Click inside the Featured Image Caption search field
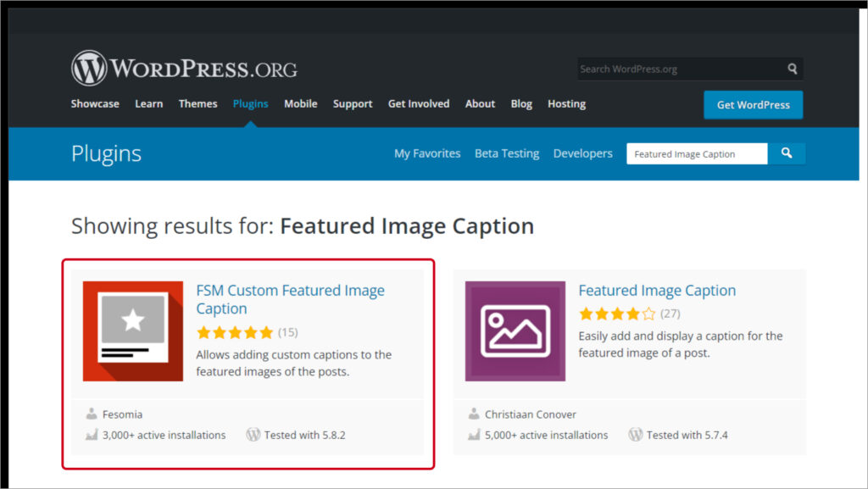This screenshot has height=489, width=868. pos(695,153)
